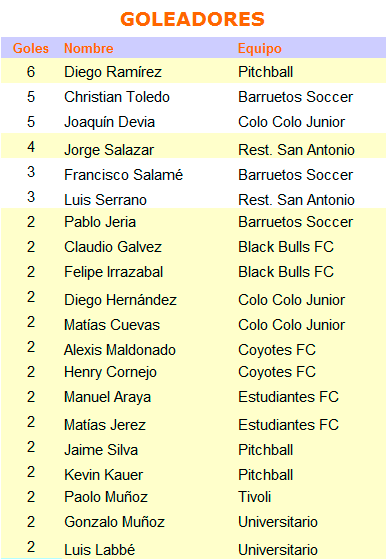Select the Francisco Salamé entry

coord(123,175)
